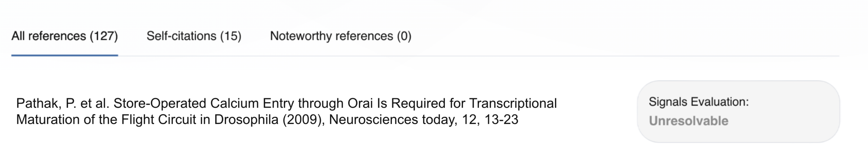868x163 pixels.
Task: Click the Unresolvable status text
Action: tap(688, 121)
